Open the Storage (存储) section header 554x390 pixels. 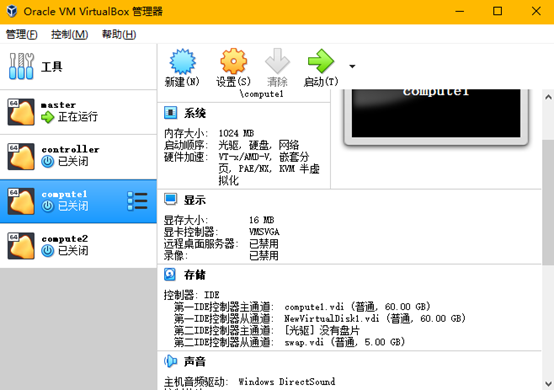(195, 275)
